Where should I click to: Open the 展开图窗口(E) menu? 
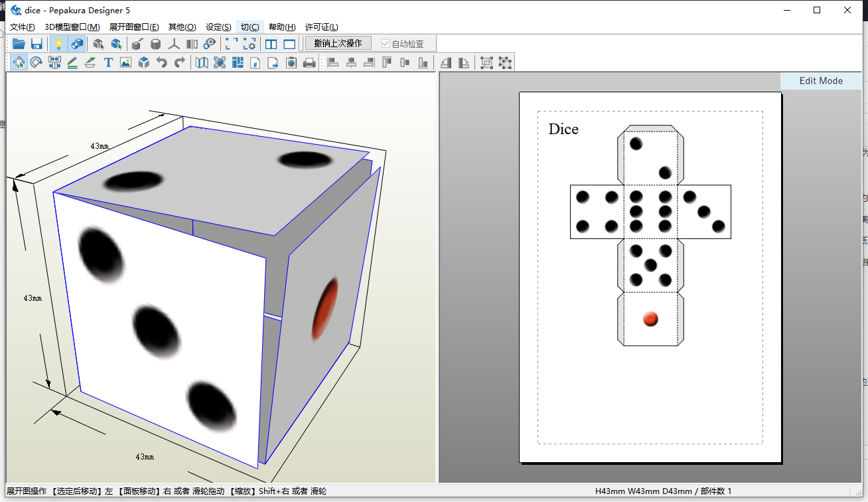pos(134,27)
